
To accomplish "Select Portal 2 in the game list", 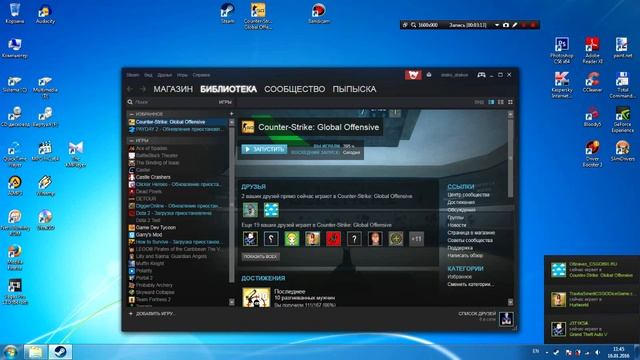I will (x=178, y=278).
